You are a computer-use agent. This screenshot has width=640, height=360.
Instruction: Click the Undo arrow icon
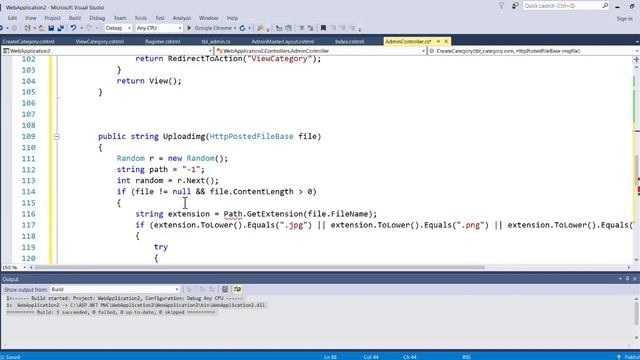tap(73, 28)
